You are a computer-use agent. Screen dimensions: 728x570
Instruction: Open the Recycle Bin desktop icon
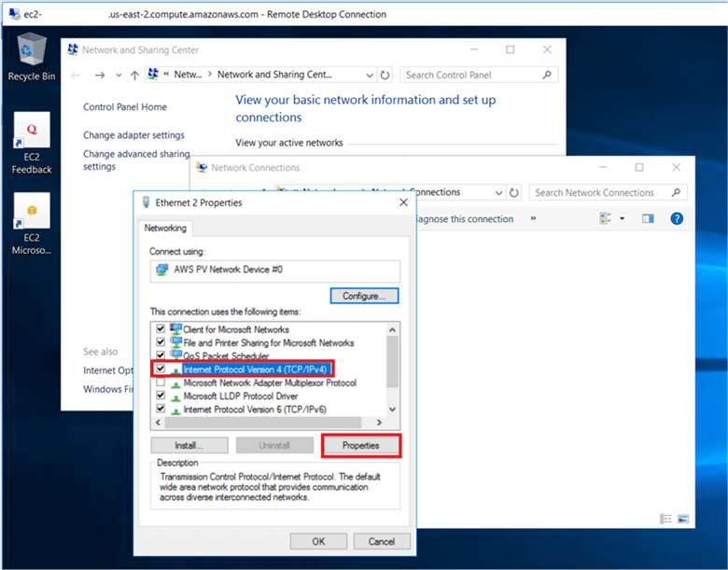(x=32, y=57)
